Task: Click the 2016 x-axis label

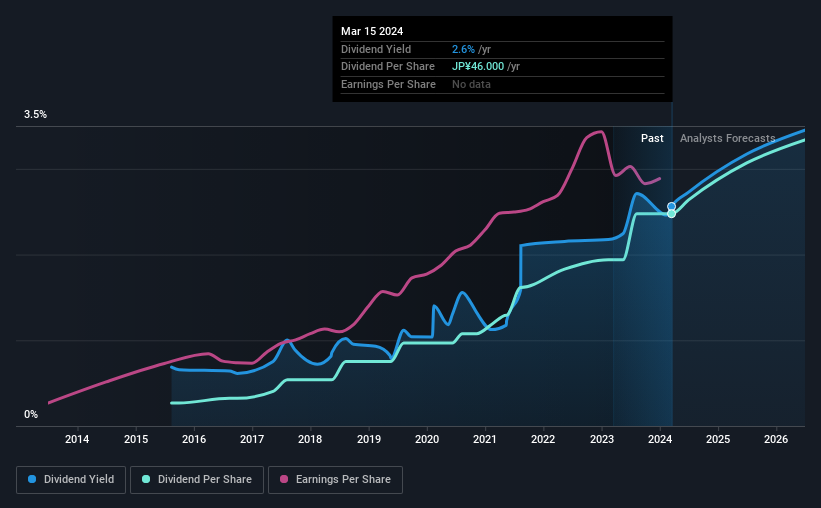Action: (x=194, y=439)
